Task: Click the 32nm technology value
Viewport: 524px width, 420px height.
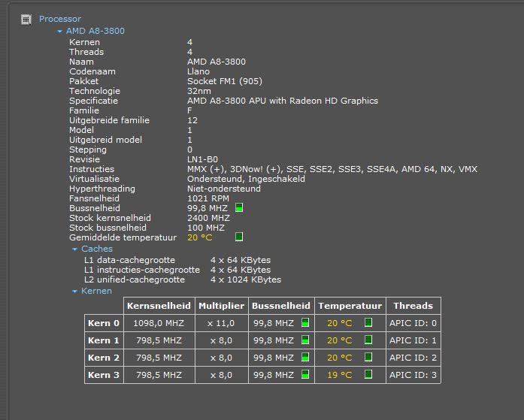Action: [x=199, y=91]
